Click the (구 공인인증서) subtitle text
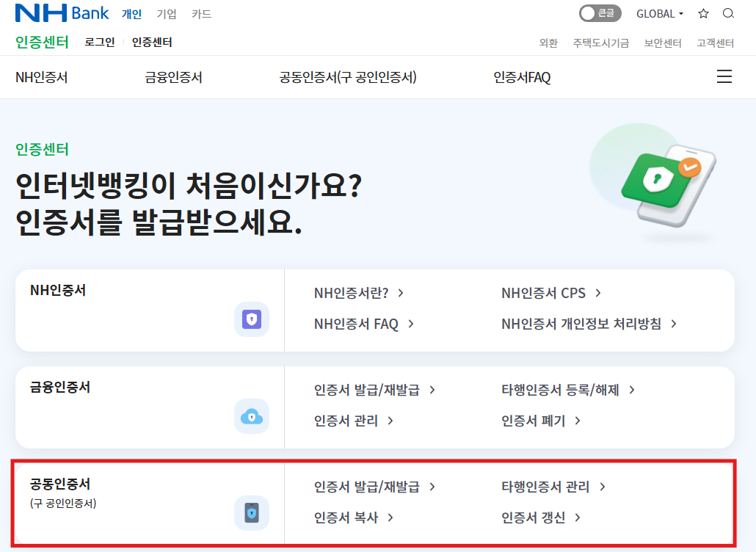 click(63, 504)
